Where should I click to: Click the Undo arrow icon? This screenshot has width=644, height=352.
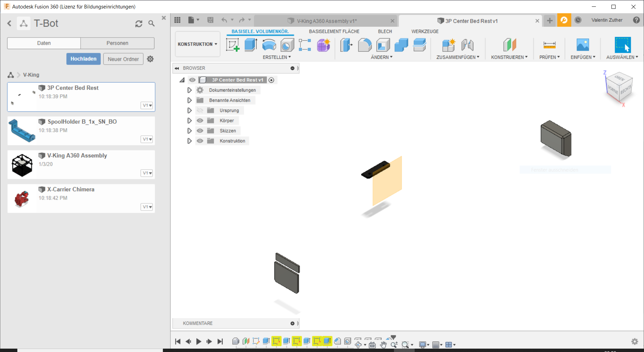[224, 20]
